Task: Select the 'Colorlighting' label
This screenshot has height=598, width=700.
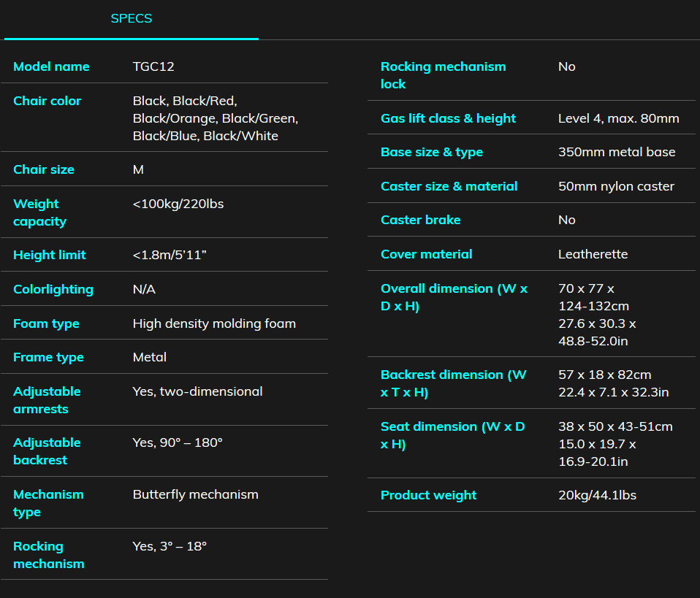Action: pyautogui.click(x=53, y=289)
